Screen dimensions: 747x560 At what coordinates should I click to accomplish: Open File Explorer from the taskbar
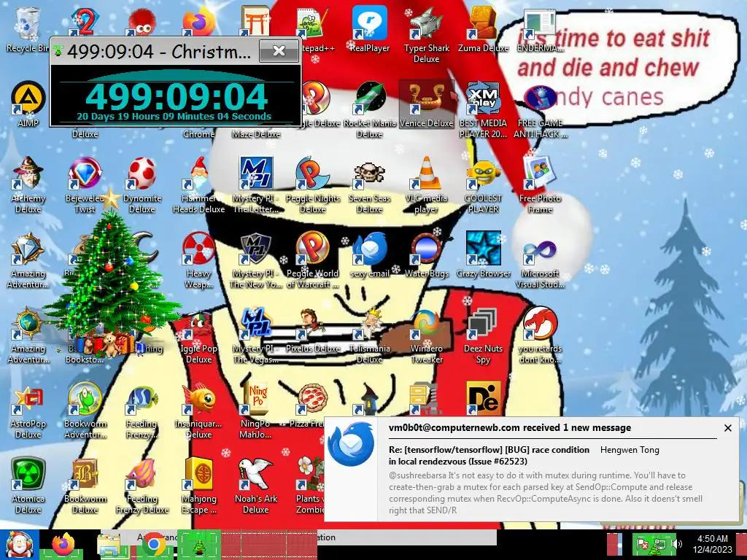coord(109,545)
